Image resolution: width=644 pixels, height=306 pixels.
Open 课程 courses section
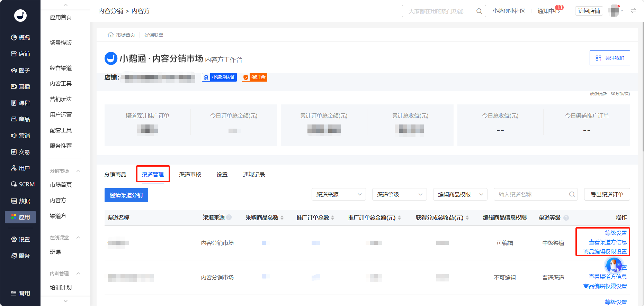(x=20, y=103)
